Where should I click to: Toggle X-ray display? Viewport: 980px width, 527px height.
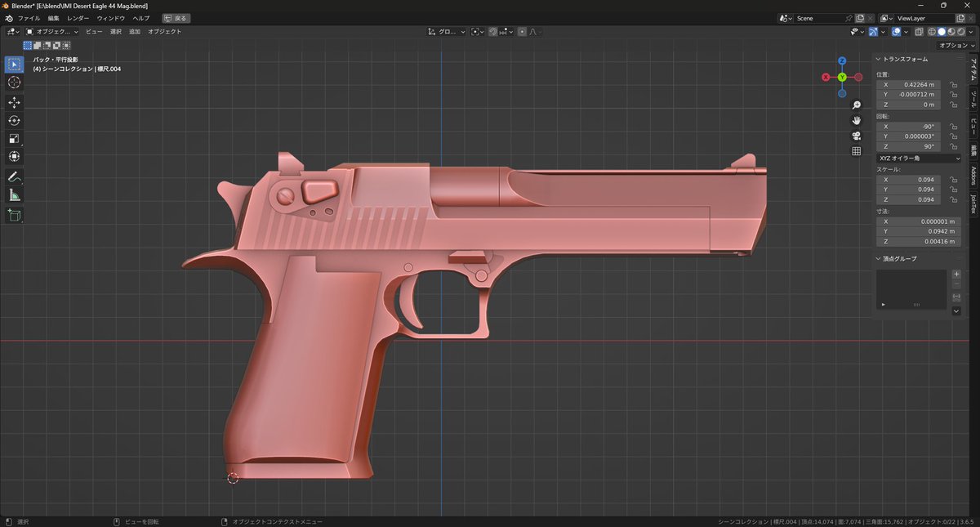tap(919, 32)
